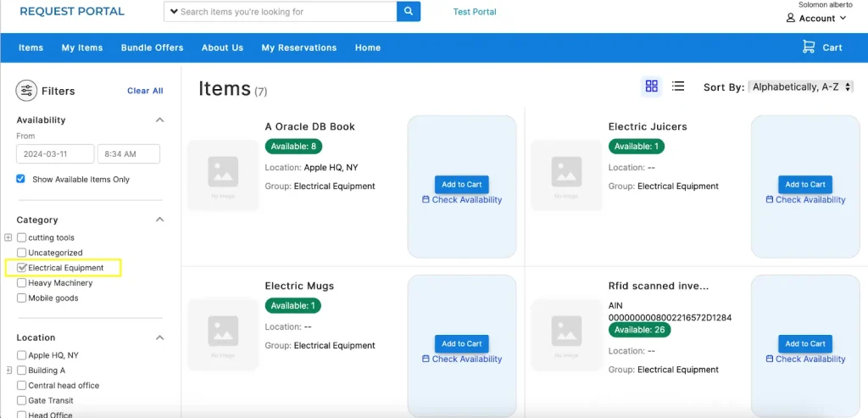Click the Available: 26 badge
Image resolution: width=868 pixels, height=418 pixels.
coord(639,330)
